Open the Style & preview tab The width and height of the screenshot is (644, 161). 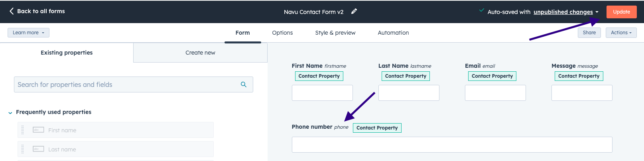point(335,33)
